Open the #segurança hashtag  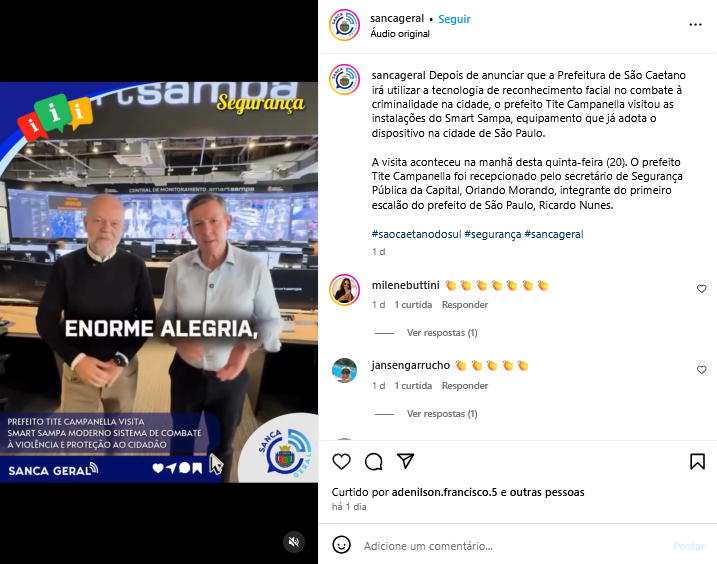coord(492,234)
